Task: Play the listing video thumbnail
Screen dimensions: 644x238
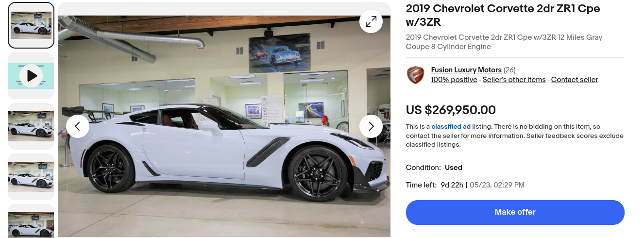Action: (x=31, y=76)
